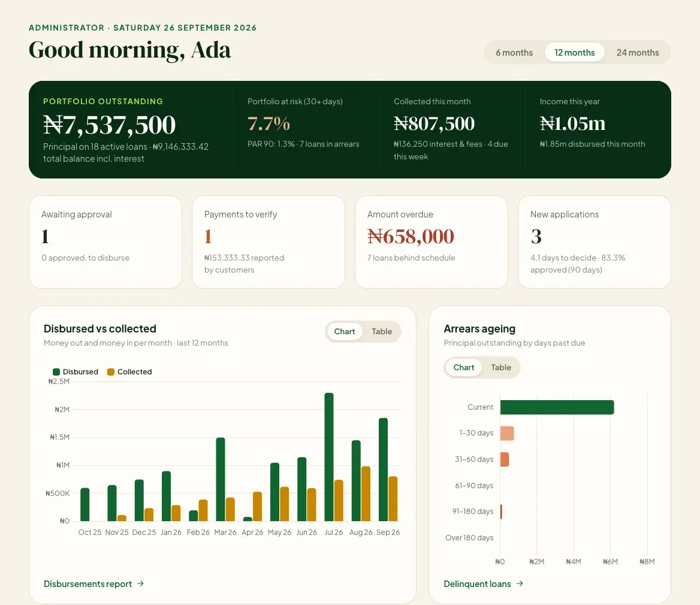Image resolution: width=700 pixels, height=605 pixels.
Task: Click the ₦7,537,500 portfolio outstanding figure
Action: click(x=109, y=125)
